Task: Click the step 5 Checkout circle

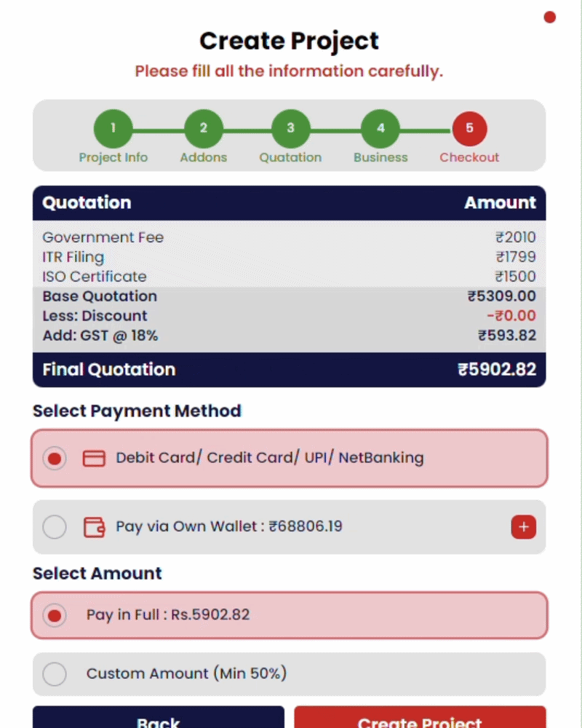Action: coord(469,129)
